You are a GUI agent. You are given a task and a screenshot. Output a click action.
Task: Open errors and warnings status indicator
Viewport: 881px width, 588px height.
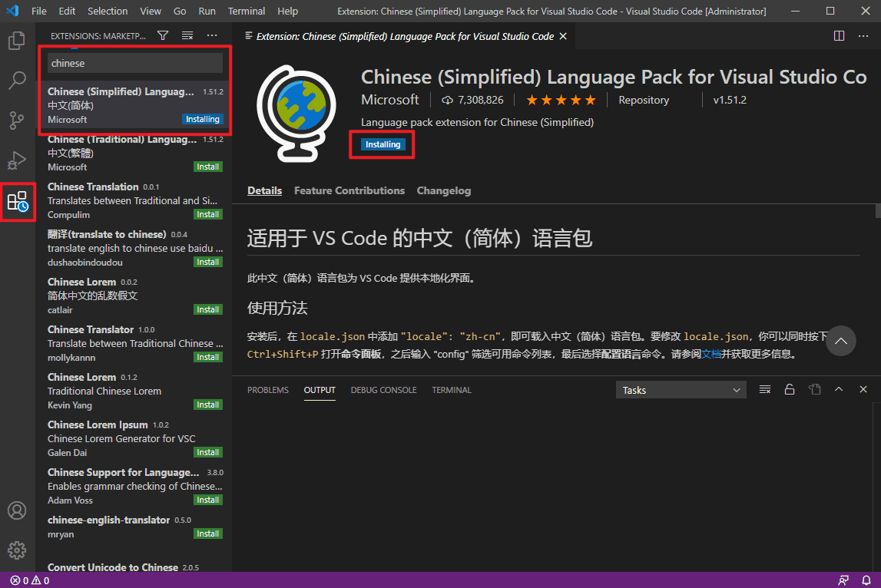click(x=30, y=580)
